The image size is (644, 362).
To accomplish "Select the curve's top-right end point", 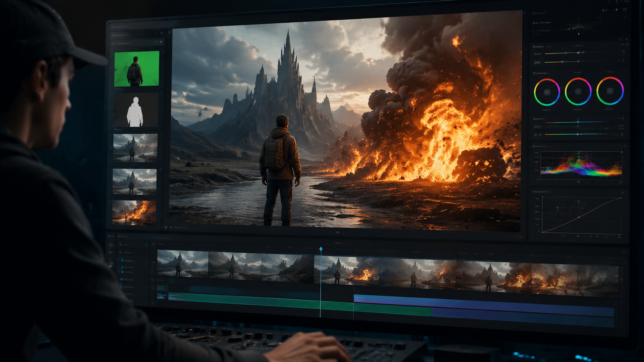I will pos(621,198).
